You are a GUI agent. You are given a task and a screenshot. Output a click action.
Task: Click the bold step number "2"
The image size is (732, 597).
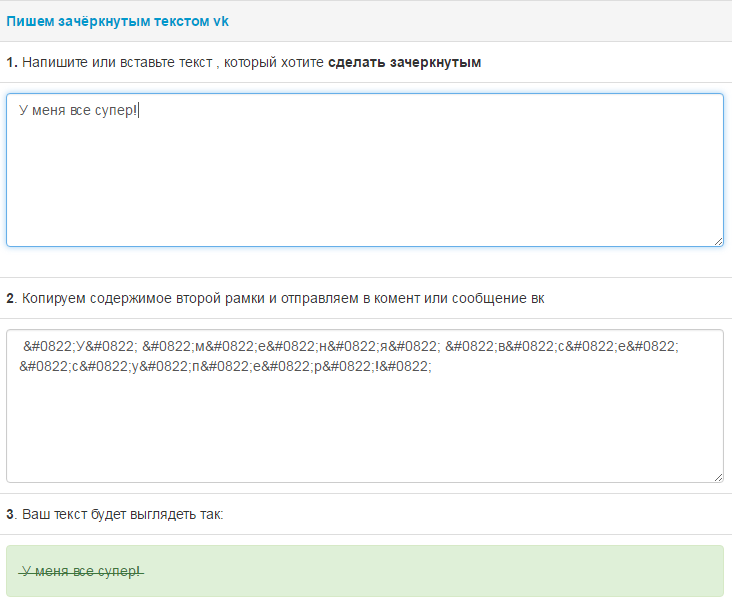[11, 298]
